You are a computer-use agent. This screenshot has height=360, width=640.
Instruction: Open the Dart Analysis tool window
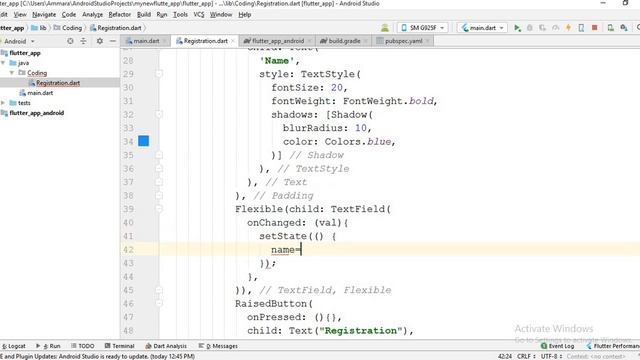click(x=166, y=346)
